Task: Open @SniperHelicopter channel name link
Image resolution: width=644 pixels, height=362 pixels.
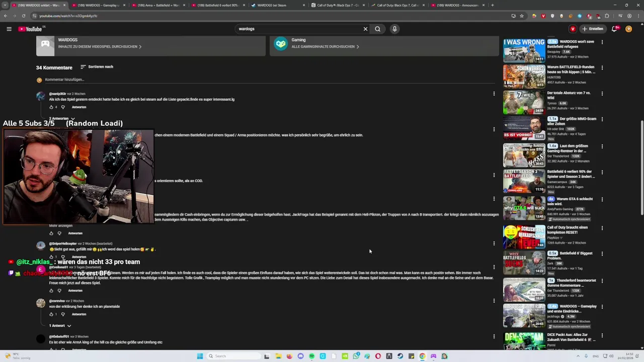Action: tap(63, 243)
